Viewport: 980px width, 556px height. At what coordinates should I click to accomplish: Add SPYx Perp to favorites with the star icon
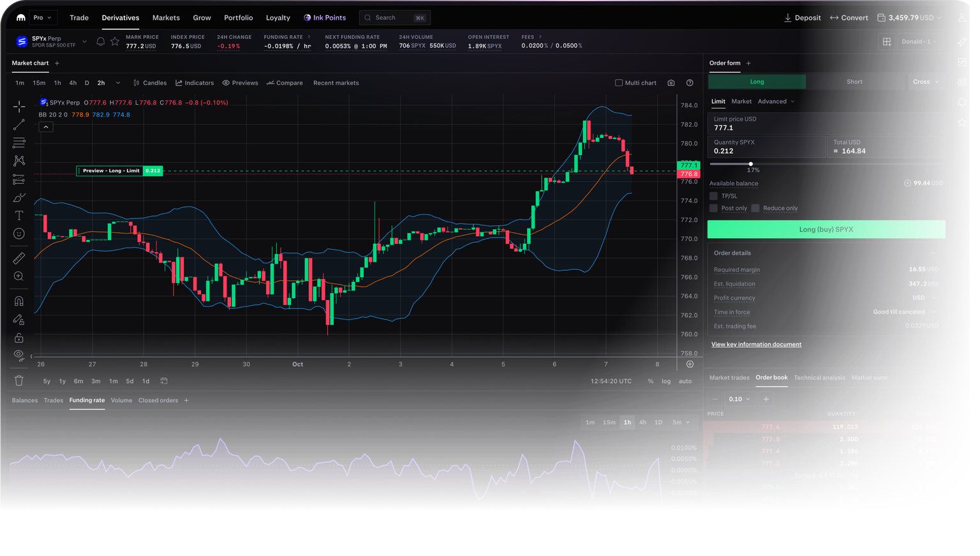115,41
